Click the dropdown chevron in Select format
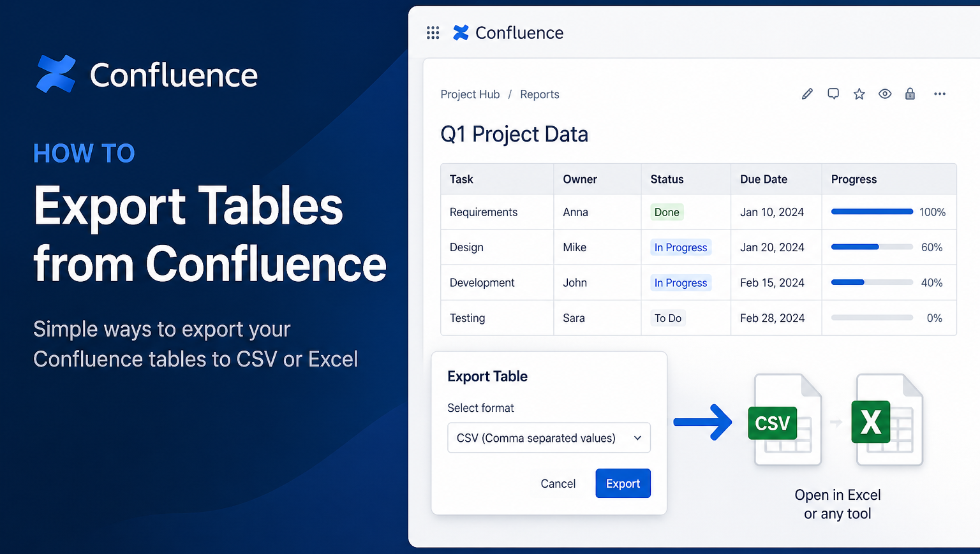This screenshot has width=980, height=554. pyautogui.click(x=637, y=438)
